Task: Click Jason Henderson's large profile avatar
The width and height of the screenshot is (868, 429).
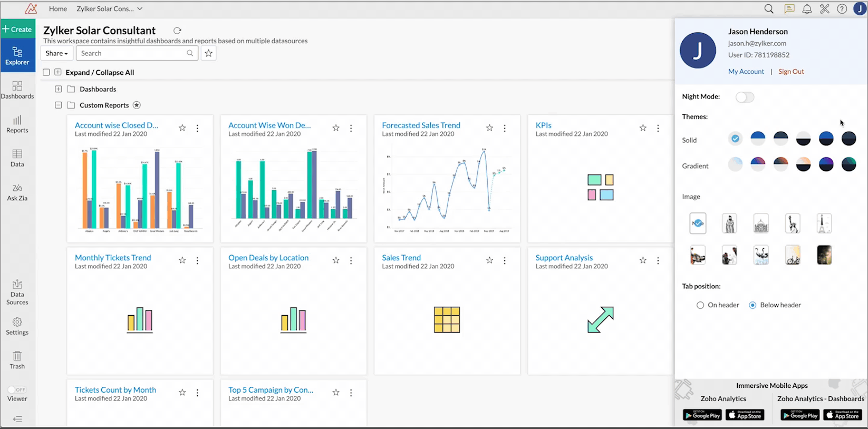Action: 698,51
